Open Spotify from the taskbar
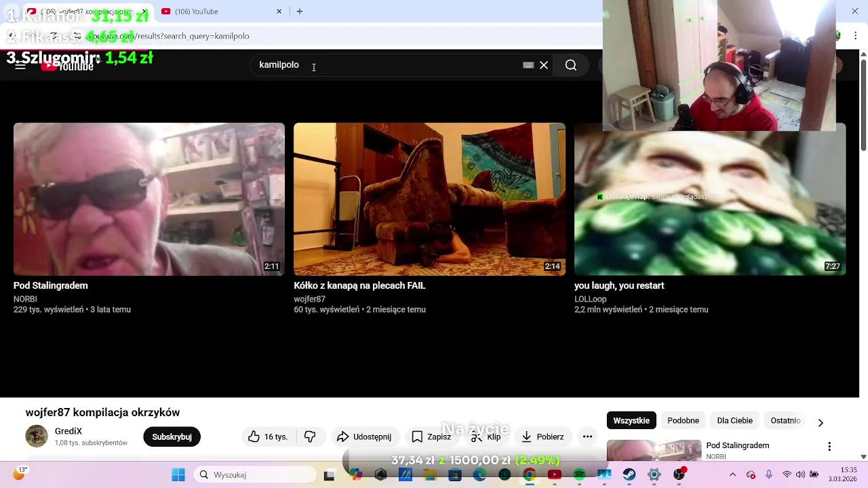This screenshot has height=488, width=868. (579, 474)
